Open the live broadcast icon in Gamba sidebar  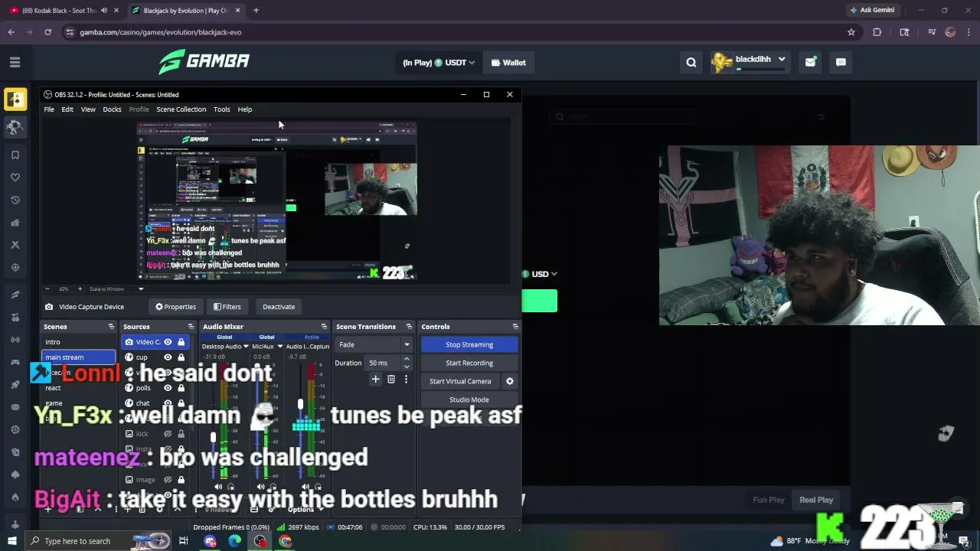(x=15, y=339)
